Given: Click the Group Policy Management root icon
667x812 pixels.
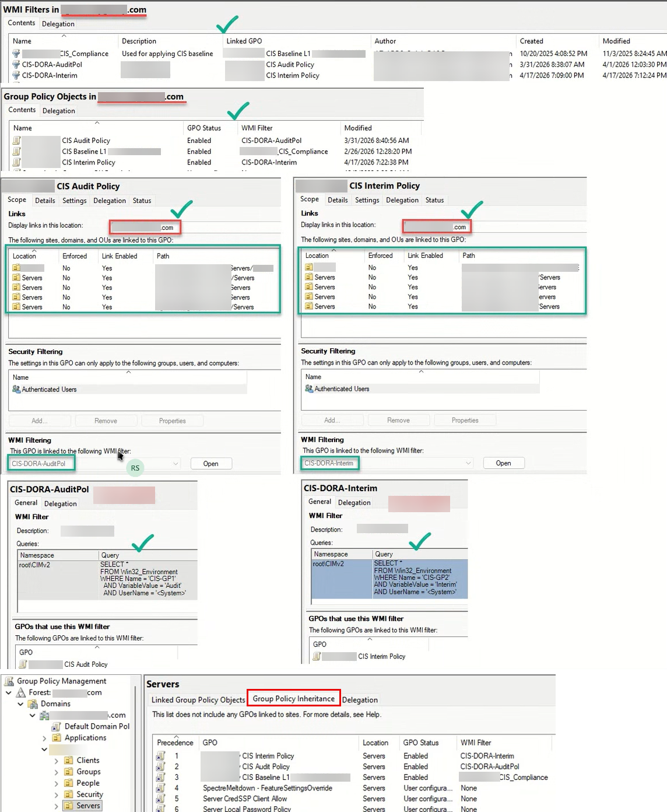Looking at the screenshot, I should tap(9, 681).
